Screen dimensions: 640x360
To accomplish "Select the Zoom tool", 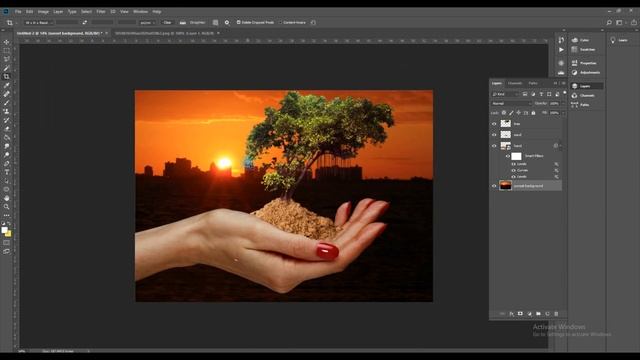I will tap(7, 207).
